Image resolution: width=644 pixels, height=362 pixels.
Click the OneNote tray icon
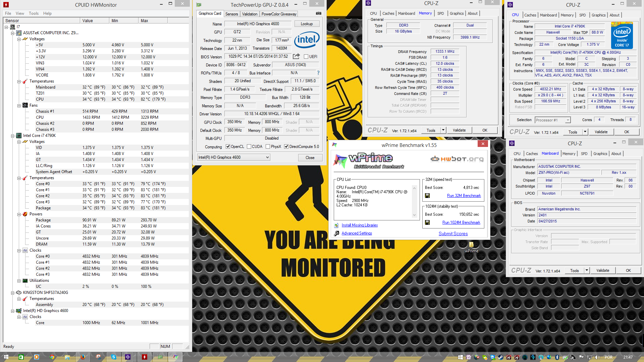[469, 357]
